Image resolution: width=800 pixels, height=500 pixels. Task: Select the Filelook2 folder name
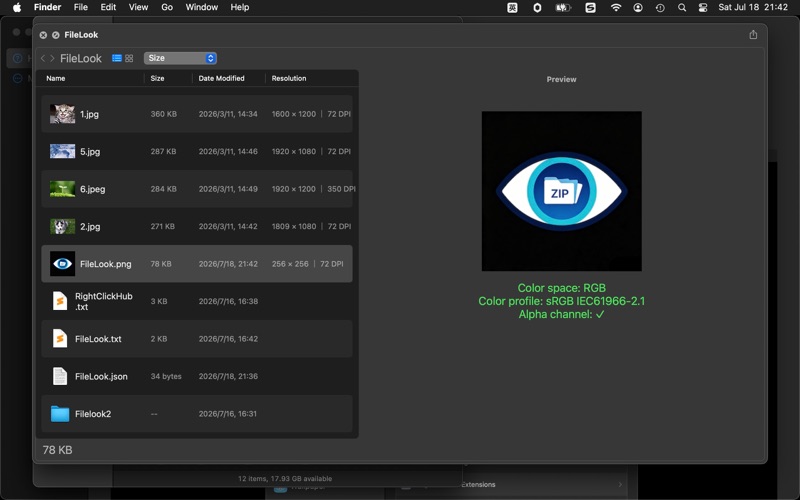93,414
